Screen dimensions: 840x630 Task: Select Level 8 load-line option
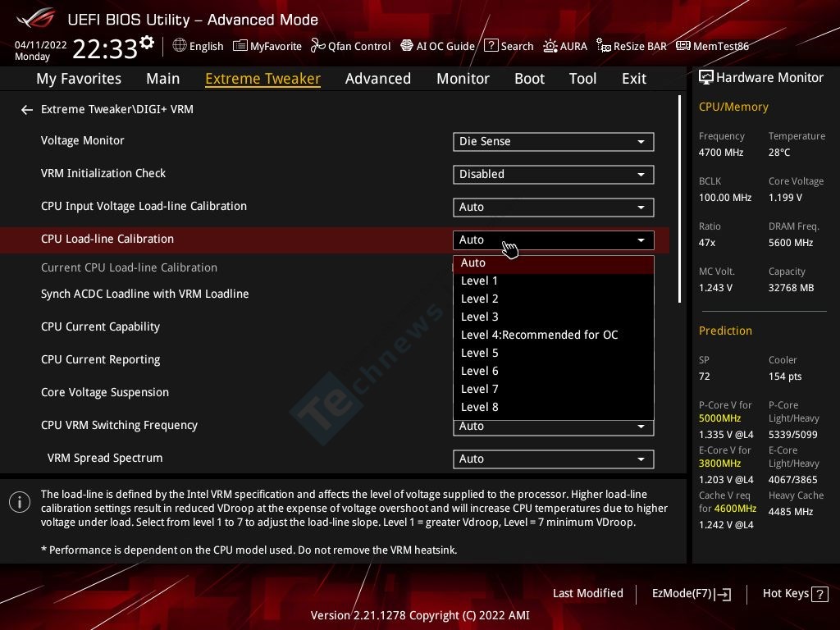[554, 407]
